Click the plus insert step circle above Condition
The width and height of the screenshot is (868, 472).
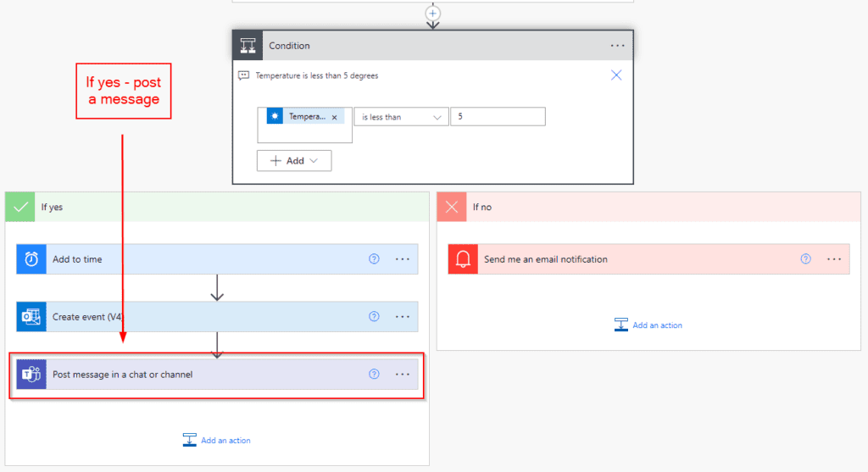[433, 13]
